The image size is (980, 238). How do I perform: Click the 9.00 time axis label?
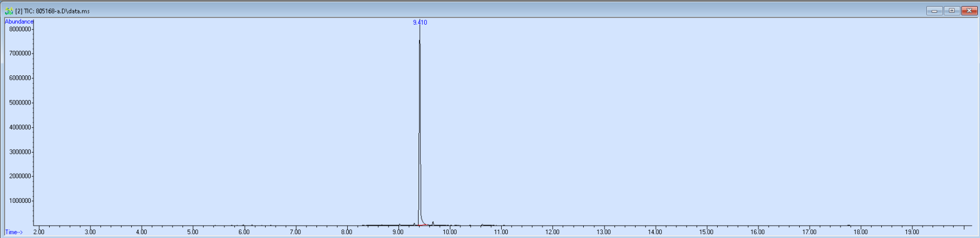[398, 232]
